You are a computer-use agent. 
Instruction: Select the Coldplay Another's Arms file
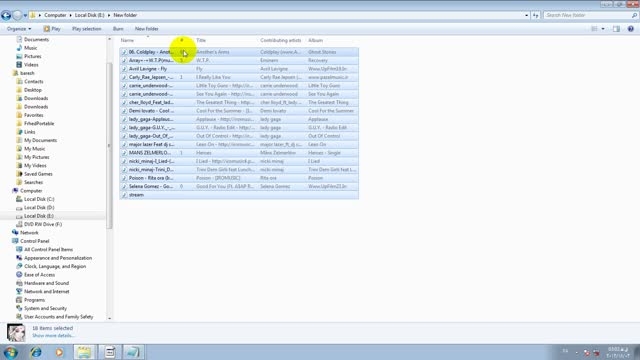click(239, 52)
